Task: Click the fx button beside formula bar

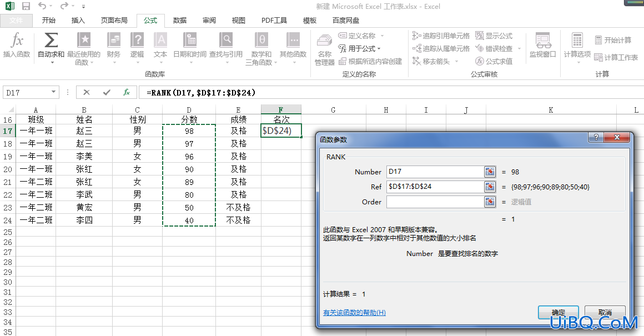Action: click(127, 92)
